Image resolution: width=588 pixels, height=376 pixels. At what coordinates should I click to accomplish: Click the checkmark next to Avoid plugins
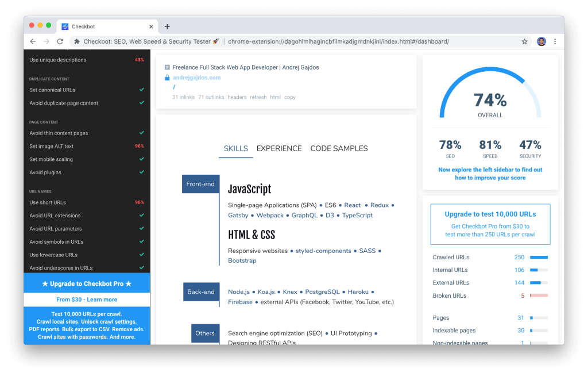tap(142, 172)
